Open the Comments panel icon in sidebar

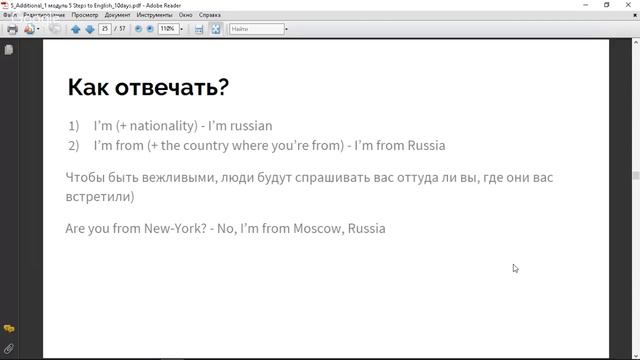coord(9,329)
